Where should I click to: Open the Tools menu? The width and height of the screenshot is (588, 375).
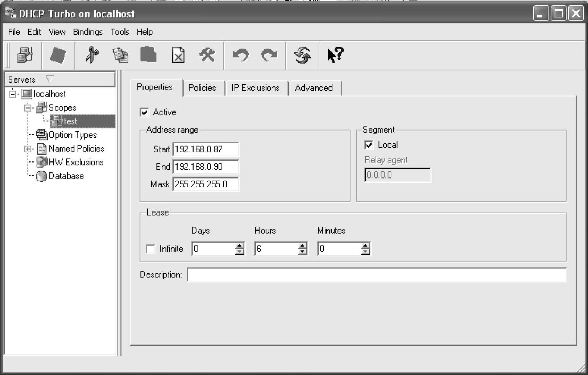pyautogui.click(x=120, y=32)
